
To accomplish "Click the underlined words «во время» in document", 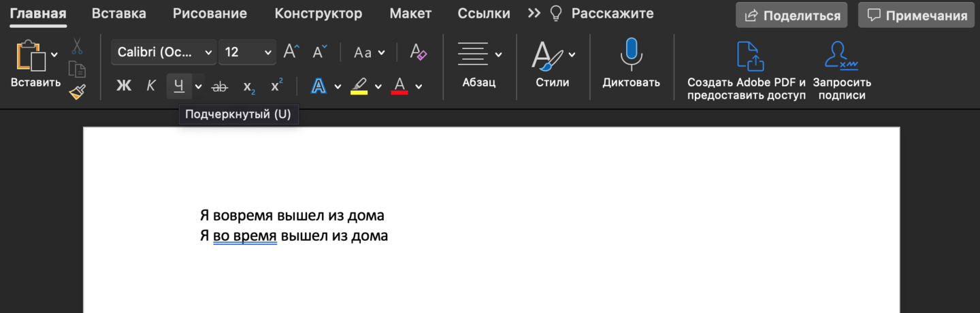I will coord(244,236).
